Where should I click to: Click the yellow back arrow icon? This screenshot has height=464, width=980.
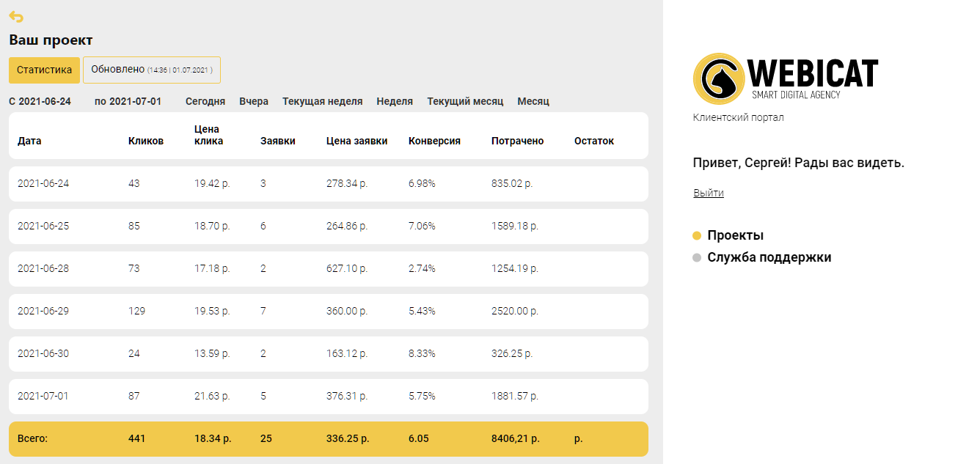pos(16,17)
